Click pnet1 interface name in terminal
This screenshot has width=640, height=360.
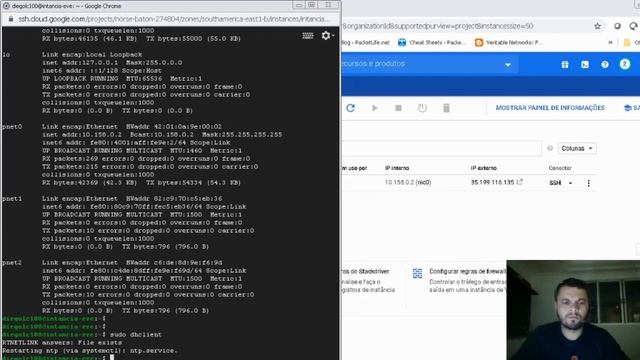[12, 199]
